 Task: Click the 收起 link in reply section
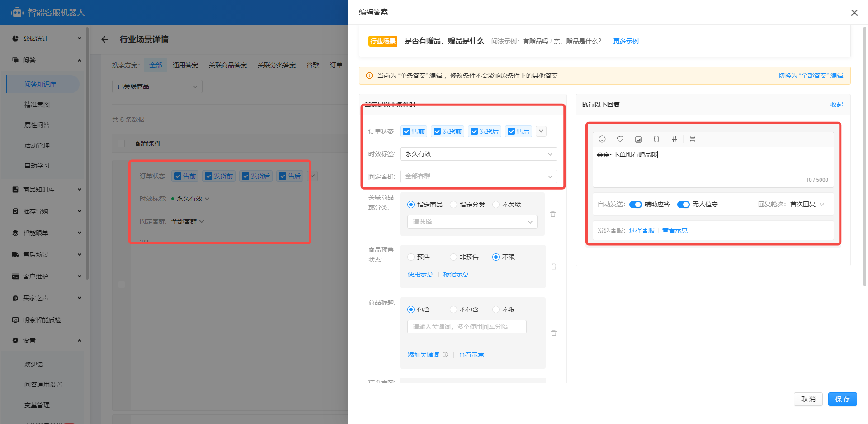[x=837, y=105]
